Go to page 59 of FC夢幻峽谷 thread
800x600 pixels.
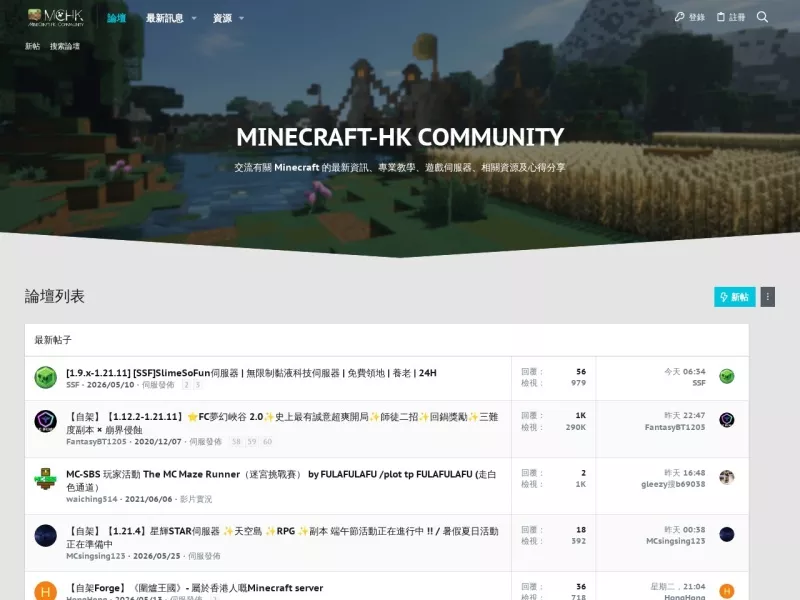point(252,442)
